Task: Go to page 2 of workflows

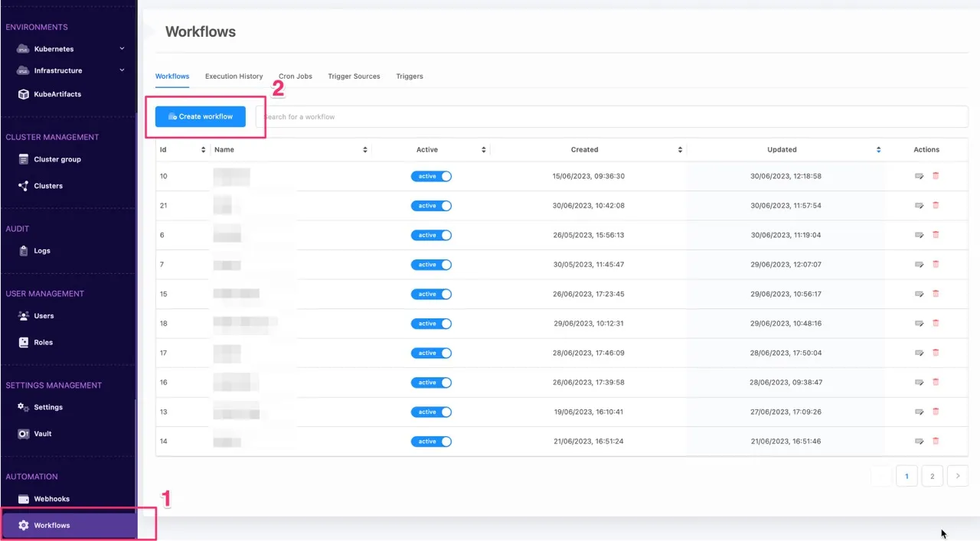Action: click(932, 476)
